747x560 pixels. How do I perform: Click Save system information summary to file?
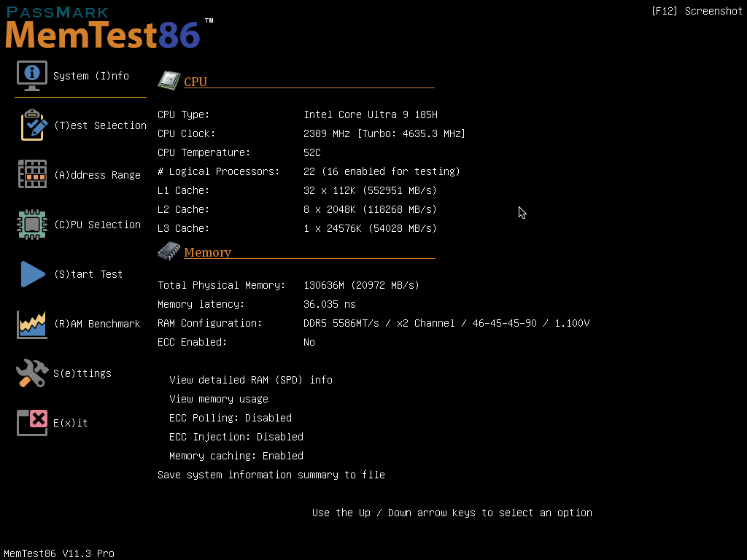[x=271, y=475]
